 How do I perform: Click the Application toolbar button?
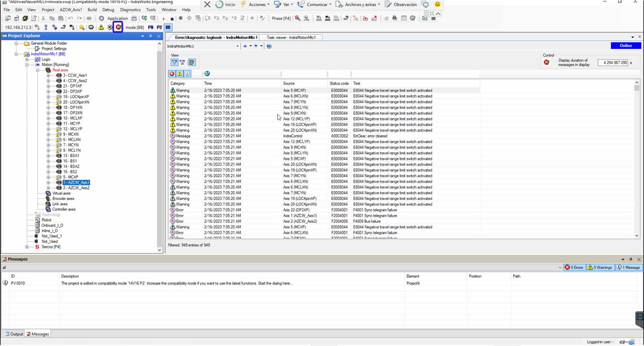tap(117, 19)
